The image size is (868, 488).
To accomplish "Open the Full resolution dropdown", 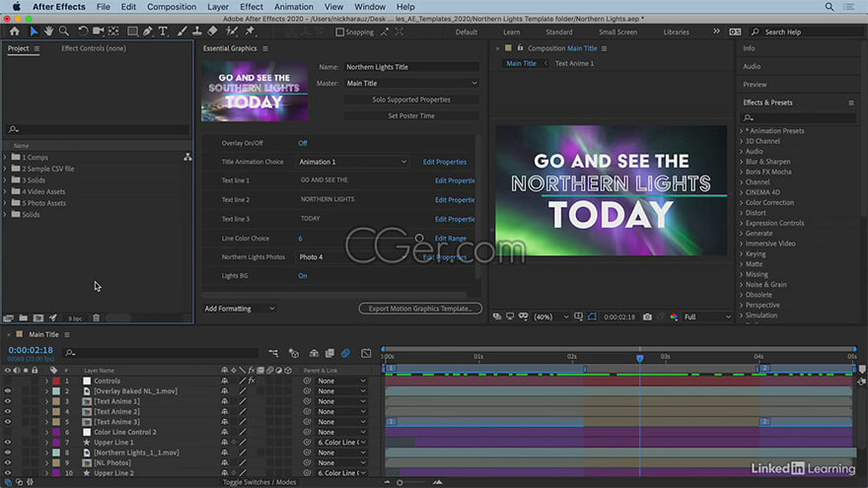I will [707, 317].
